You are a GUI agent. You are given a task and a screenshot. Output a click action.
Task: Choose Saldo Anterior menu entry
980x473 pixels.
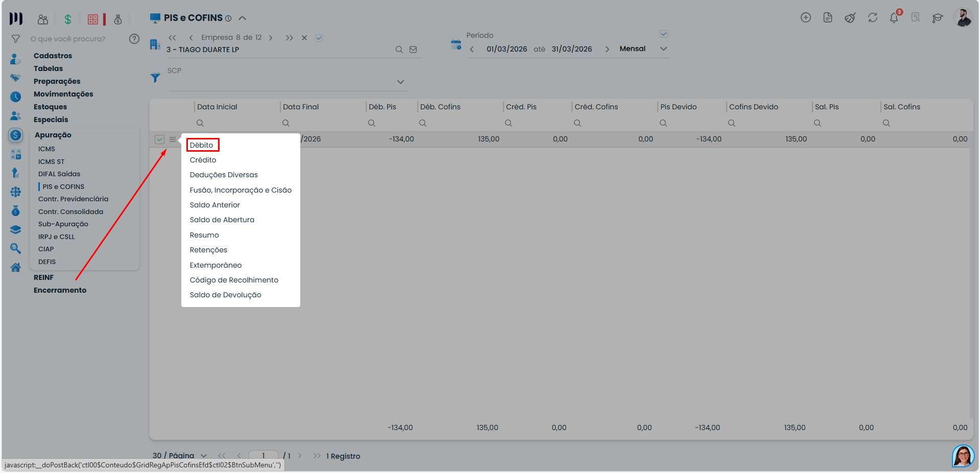click(214, 205)
